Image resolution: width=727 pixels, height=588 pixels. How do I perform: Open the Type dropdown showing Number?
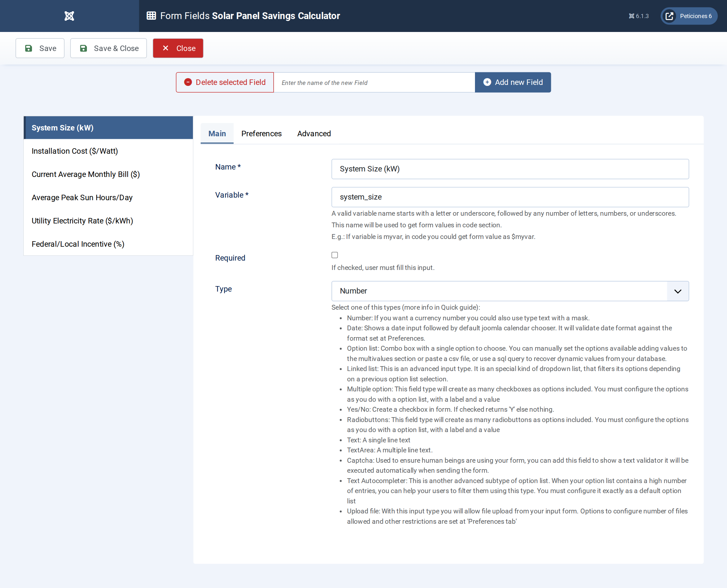pos(510,291)
